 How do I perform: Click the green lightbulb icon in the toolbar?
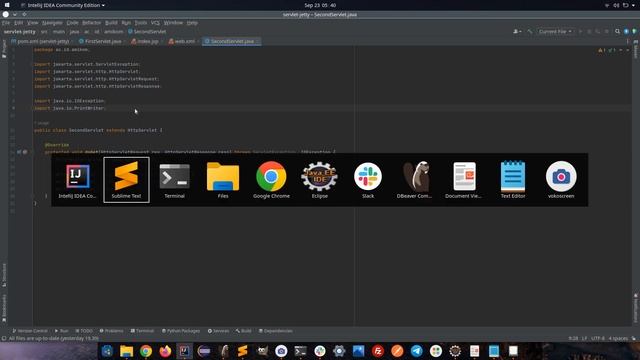[x=634, y=31]
